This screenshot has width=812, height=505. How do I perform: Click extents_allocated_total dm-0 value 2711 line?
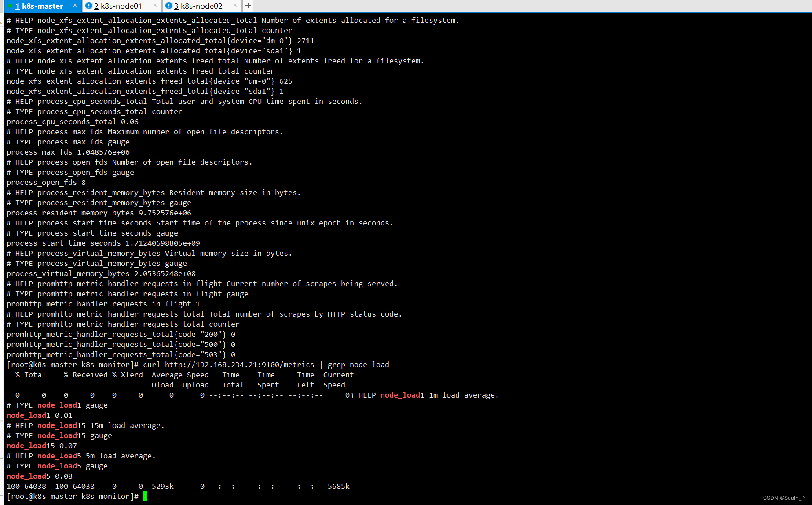(161, 41)
